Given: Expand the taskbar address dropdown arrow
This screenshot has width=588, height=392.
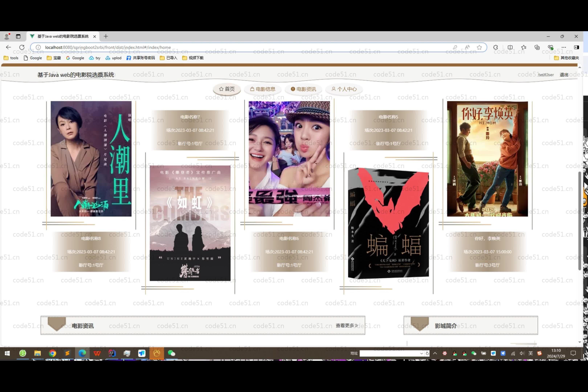Looking at the screenshot, I should click(422, 353).
